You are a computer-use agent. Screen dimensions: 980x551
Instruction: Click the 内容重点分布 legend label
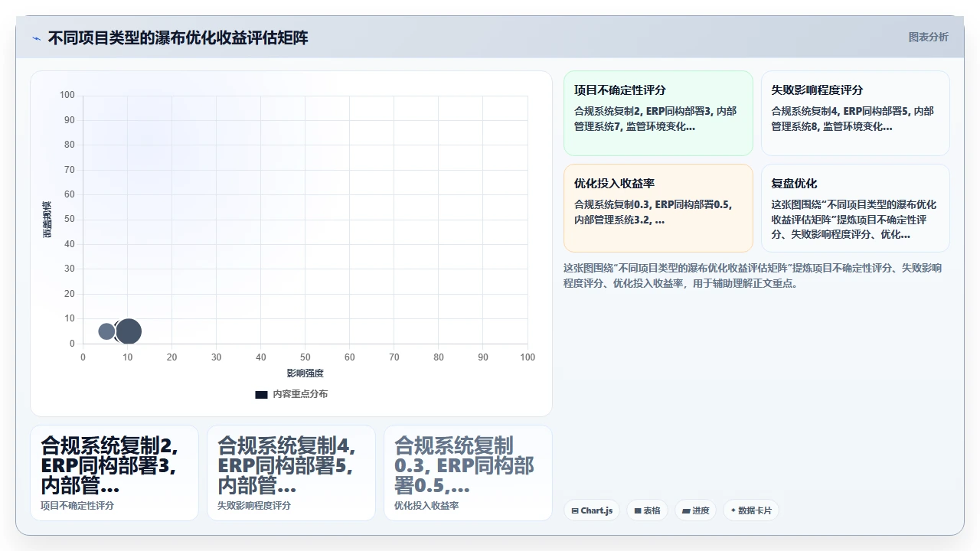(300, 394)
